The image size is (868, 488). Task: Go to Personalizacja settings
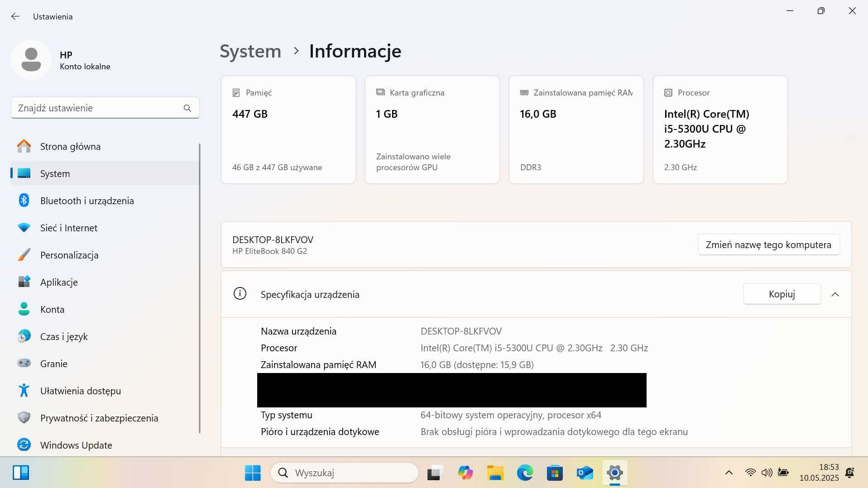tap(105, 255)
